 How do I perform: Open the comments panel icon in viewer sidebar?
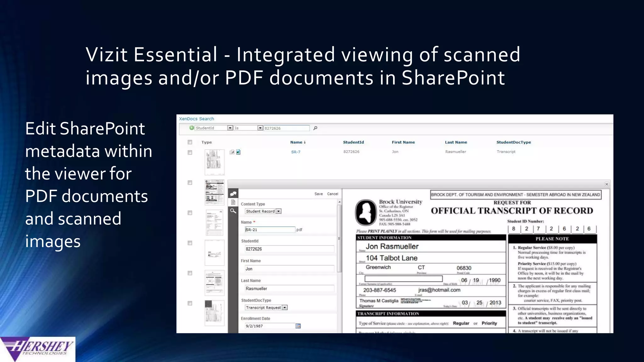[233, 194]
